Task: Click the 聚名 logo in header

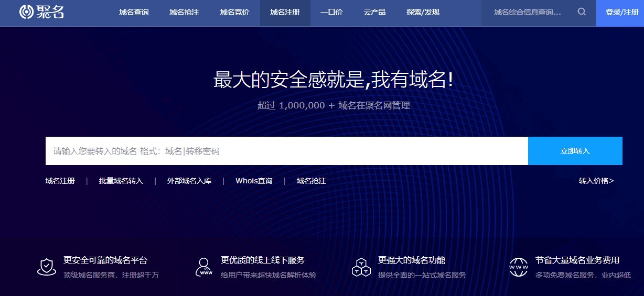Action: point(41,12)
